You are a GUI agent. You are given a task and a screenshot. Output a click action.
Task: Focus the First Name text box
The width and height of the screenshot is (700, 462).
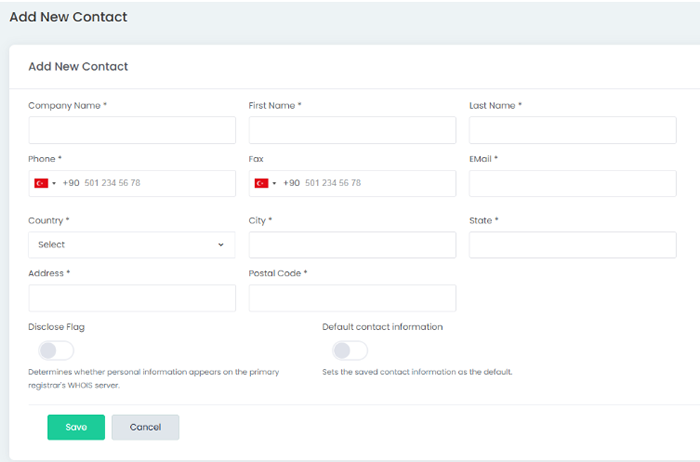[x=352, y=130]
